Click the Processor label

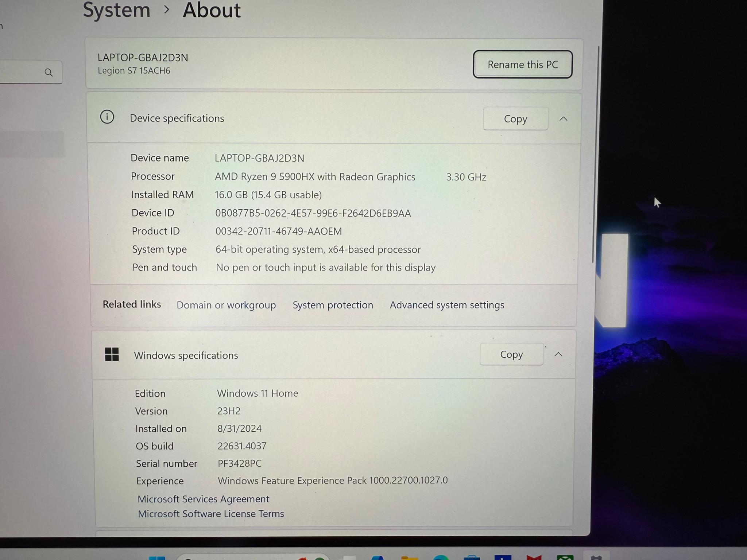click(x=152, y=176)
